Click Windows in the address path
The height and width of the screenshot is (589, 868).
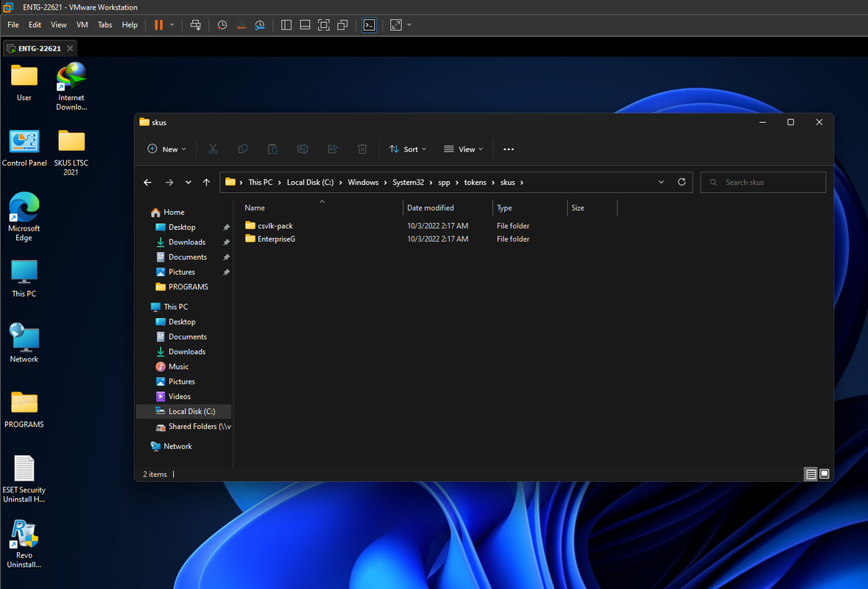click(363, 182)
